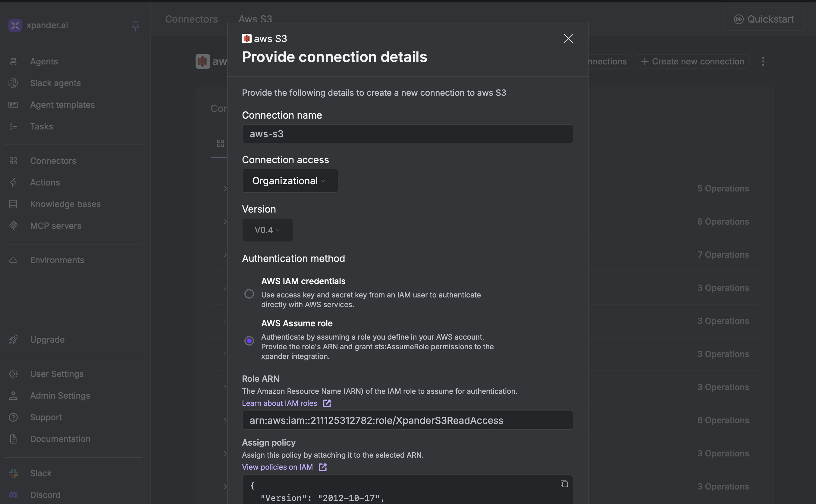
Task: Open Actions via the lightning icon
Action: click(13, 182)
